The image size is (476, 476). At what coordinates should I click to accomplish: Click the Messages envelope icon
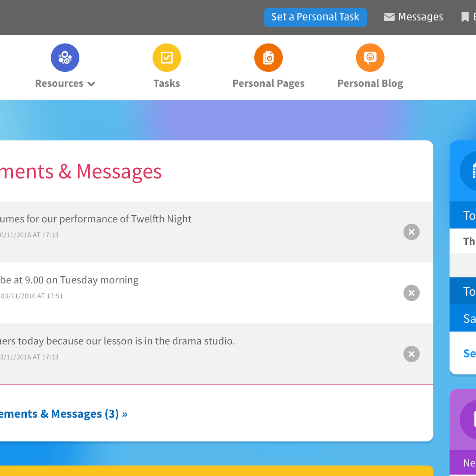388,17
